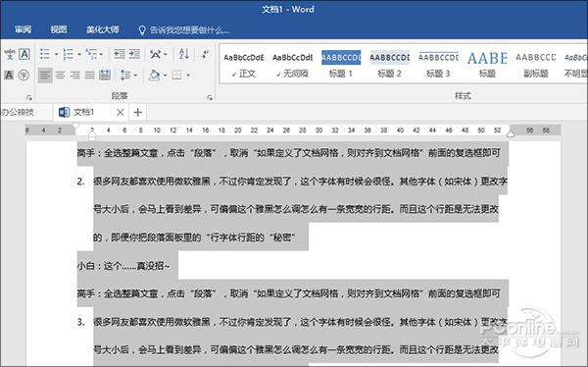
Task: Click the hanging indent marker on the ruler
Action: [x=92, y=134]
